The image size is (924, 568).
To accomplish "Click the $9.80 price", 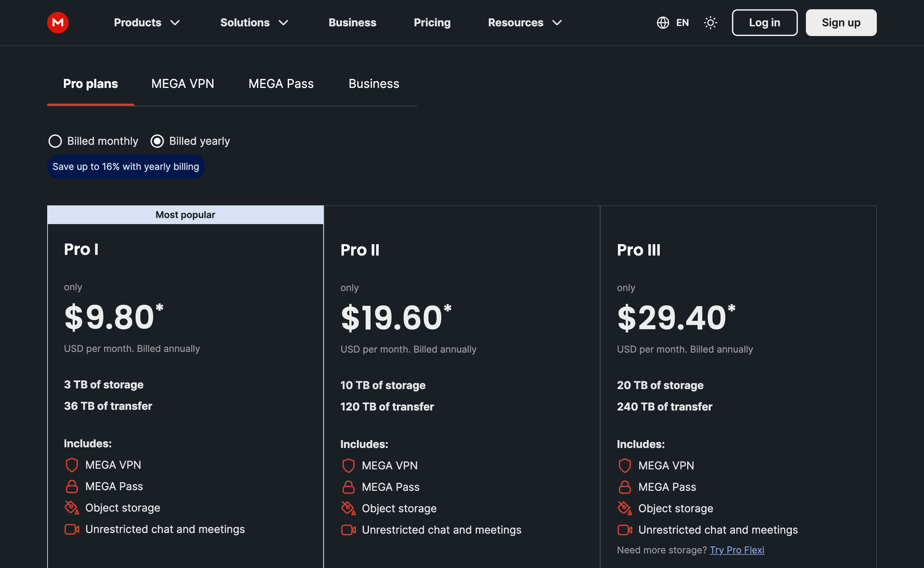I will 114,317.
